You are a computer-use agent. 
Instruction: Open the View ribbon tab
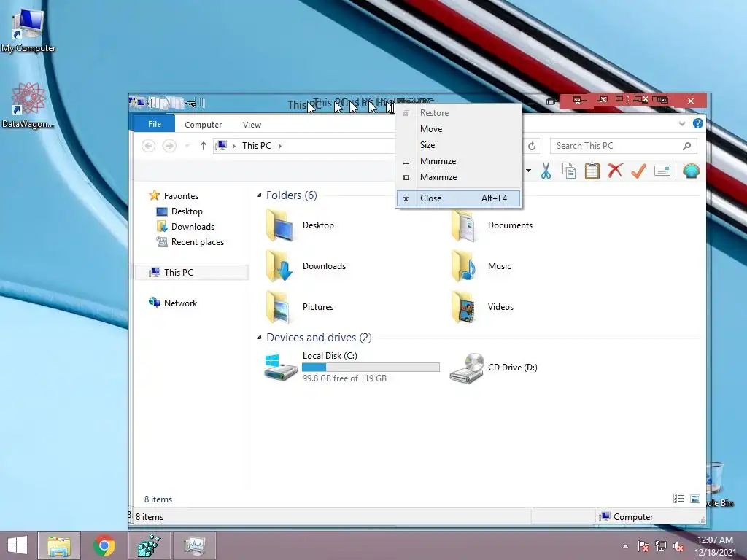[x=252, y=124]
